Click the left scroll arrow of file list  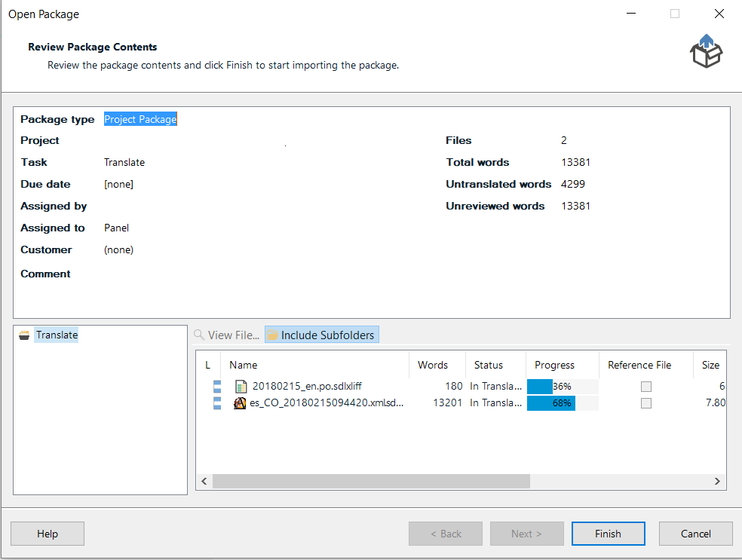204,481
